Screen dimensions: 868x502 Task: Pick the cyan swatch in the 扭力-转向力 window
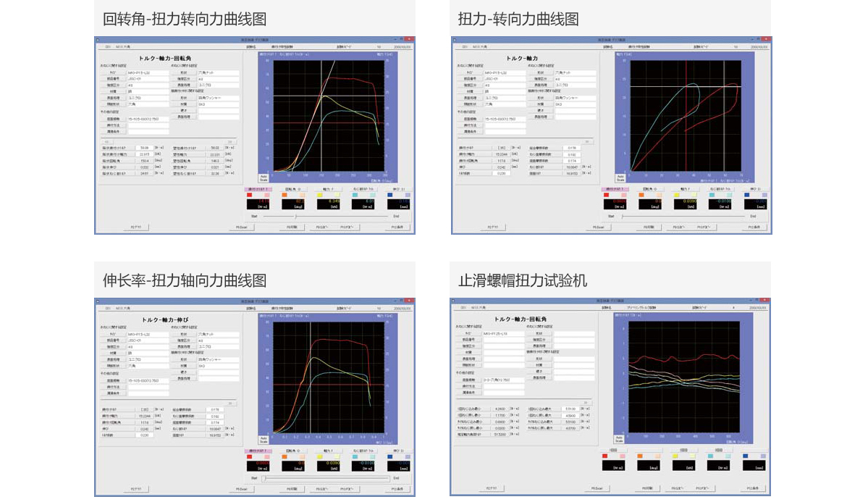pyautogui.click(x=712, y=195)
